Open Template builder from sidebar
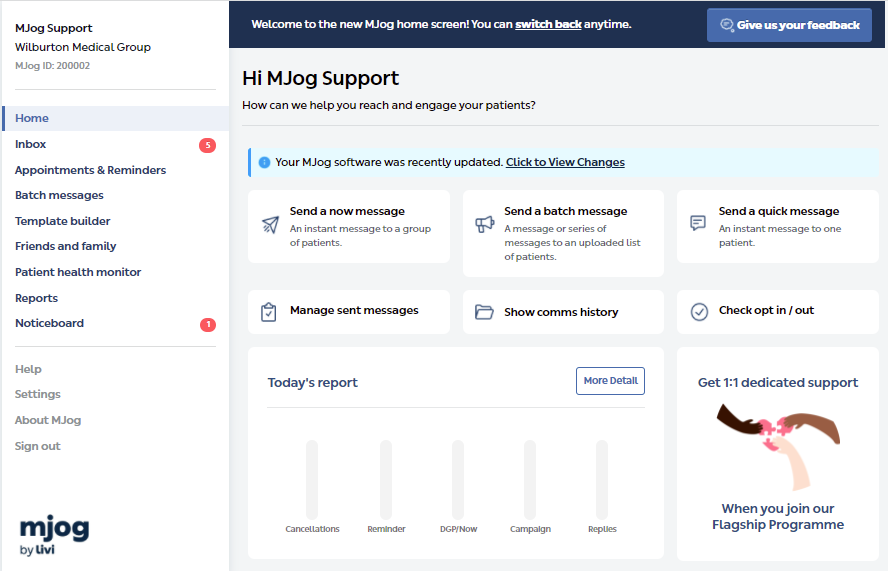 pyautogui.click(x=62, y=221)
